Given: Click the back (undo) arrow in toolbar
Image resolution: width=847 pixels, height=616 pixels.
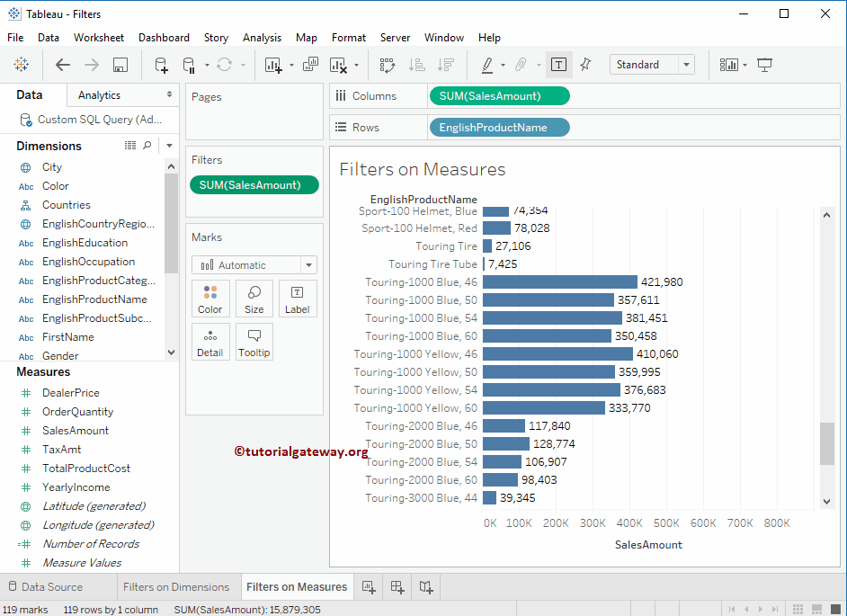Looking at the screenshot, I should (63, 65).
